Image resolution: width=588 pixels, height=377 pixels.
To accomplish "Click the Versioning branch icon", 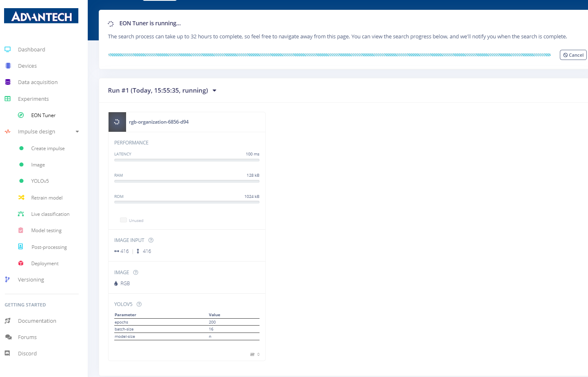I will [7, 279].
